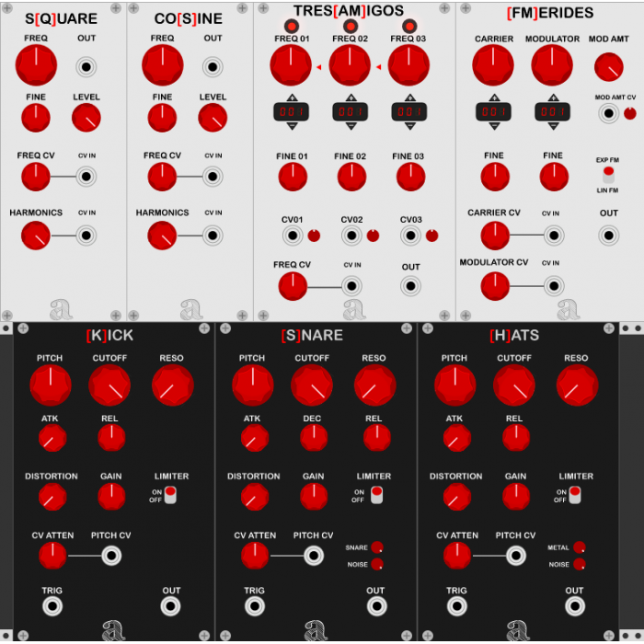Click the S[Q]UARE module OUT jack
Screen dimensions: 644x644
pos(86,67)
